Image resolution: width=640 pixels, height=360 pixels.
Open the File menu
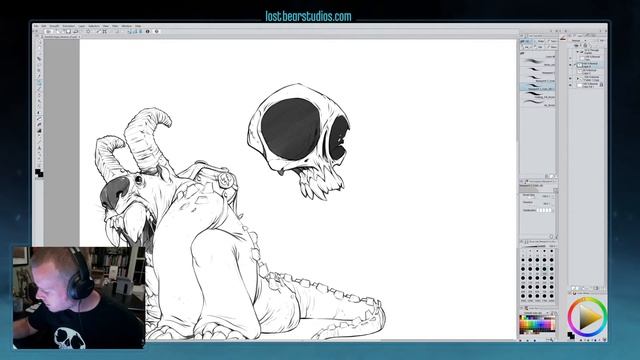click(x=36, y=26)
